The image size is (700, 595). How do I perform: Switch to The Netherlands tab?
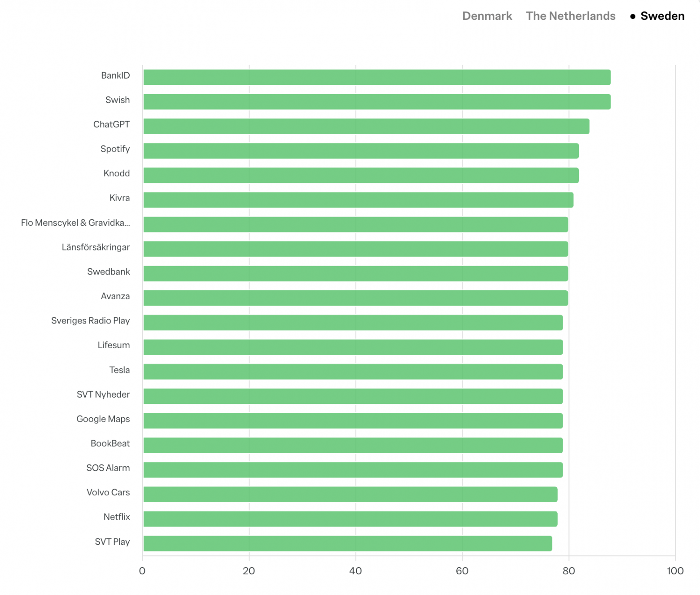570,16
